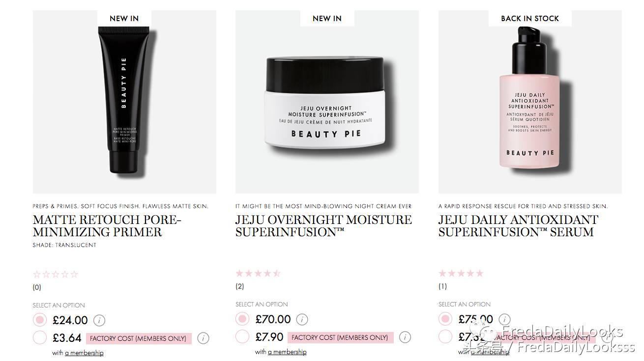Image resolution: width=644 pixels, height=361 pixels.
Task: Select the £3.64 members-only option
Action: click(40, 338)
